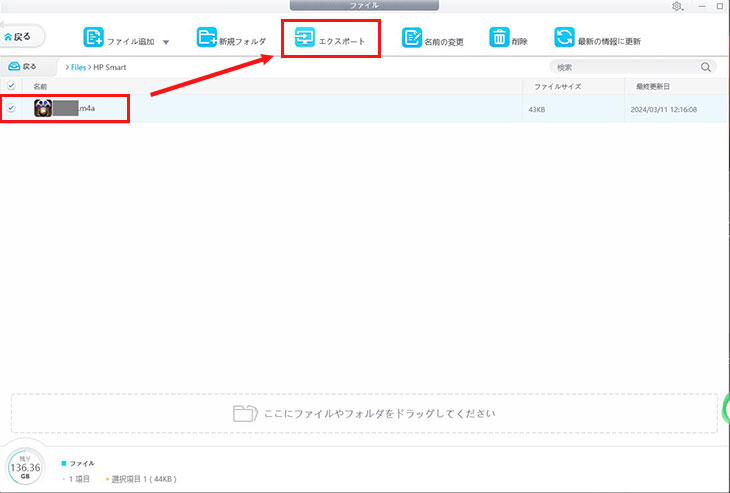Click the 2024/03/11 12:16:08 date cell
This screenshot has height=493, width=730.
click(x=663, y=110)
